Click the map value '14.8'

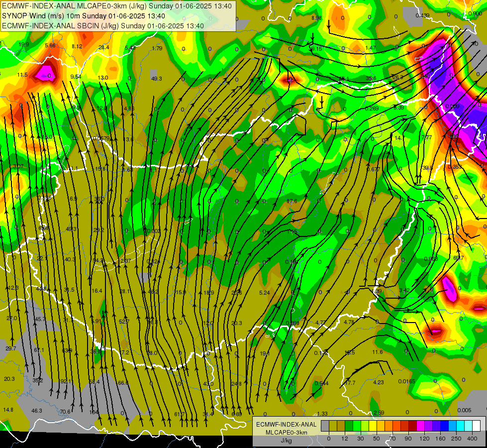8,410
